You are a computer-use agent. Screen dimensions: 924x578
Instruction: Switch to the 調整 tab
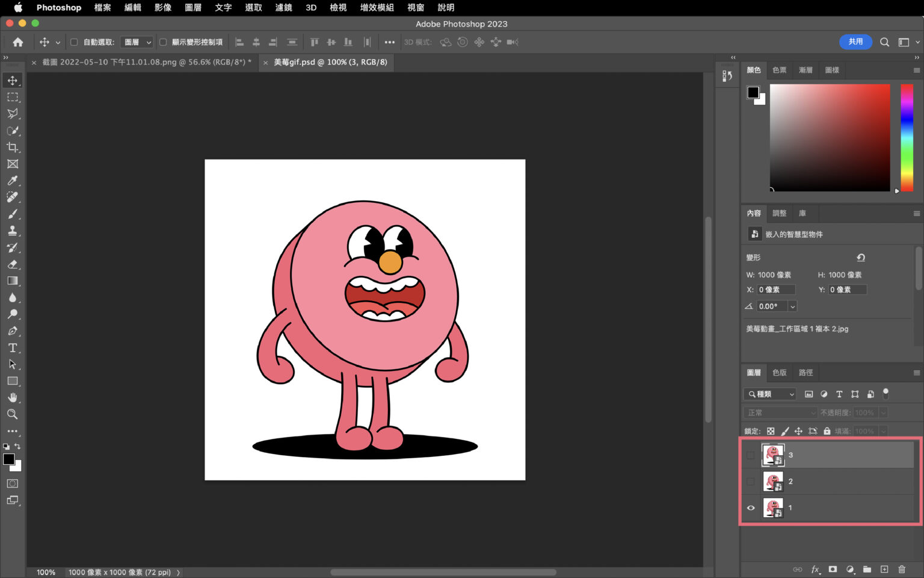coord(780,213)
